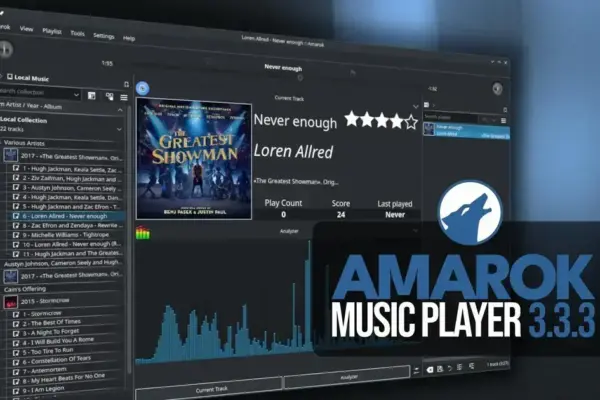The image size is (600, 400).
Task: Select the Austyn Johnson, Cameron Seely artist row
Action: (63, 263)
